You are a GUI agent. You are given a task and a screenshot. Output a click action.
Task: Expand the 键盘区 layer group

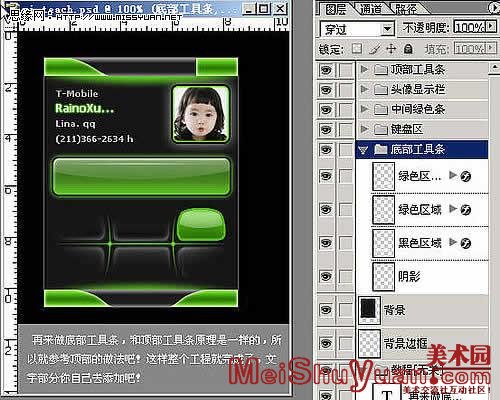[364, 129]
